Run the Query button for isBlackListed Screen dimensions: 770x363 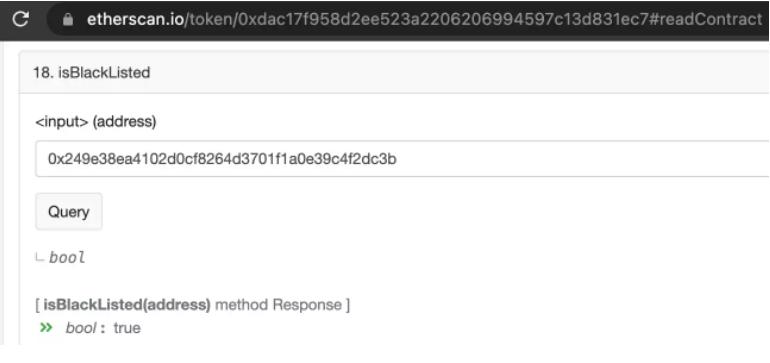pos(69,212)
